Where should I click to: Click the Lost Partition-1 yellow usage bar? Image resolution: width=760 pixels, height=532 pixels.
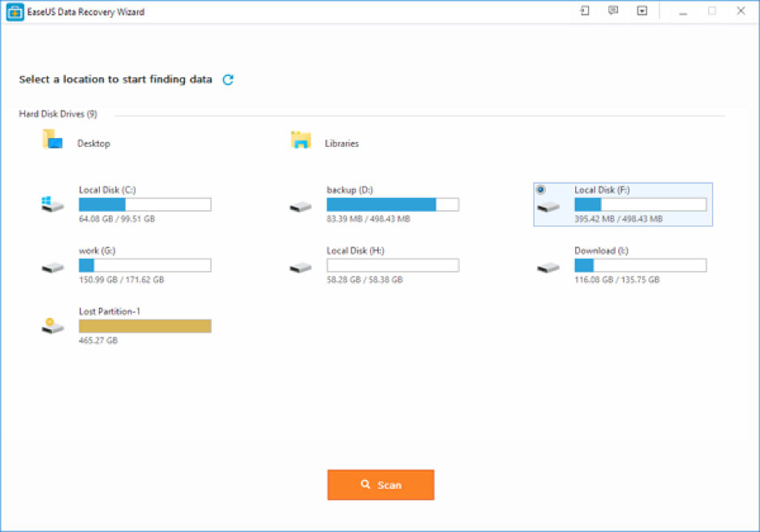point(144,326)
